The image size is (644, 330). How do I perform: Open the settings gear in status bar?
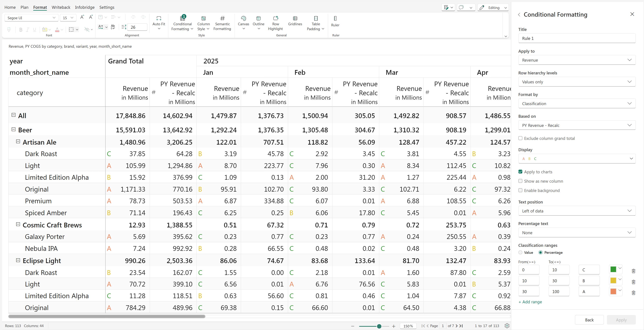507,326
